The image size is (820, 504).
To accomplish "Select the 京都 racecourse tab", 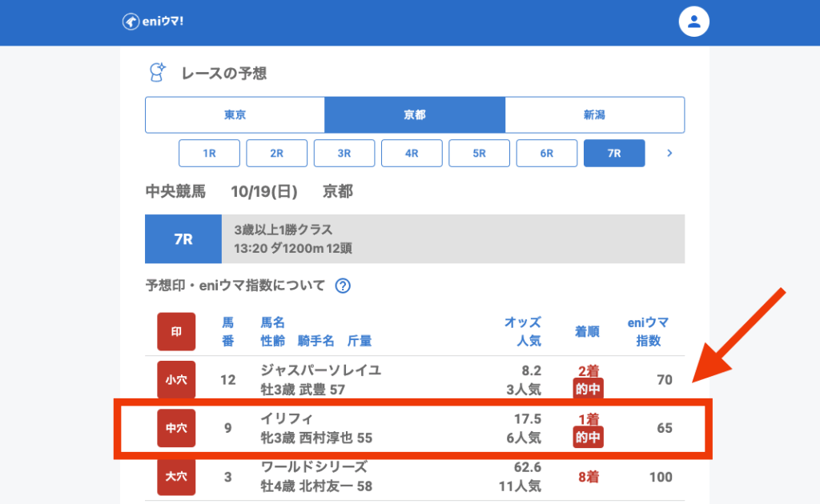I will coord(414,115).
